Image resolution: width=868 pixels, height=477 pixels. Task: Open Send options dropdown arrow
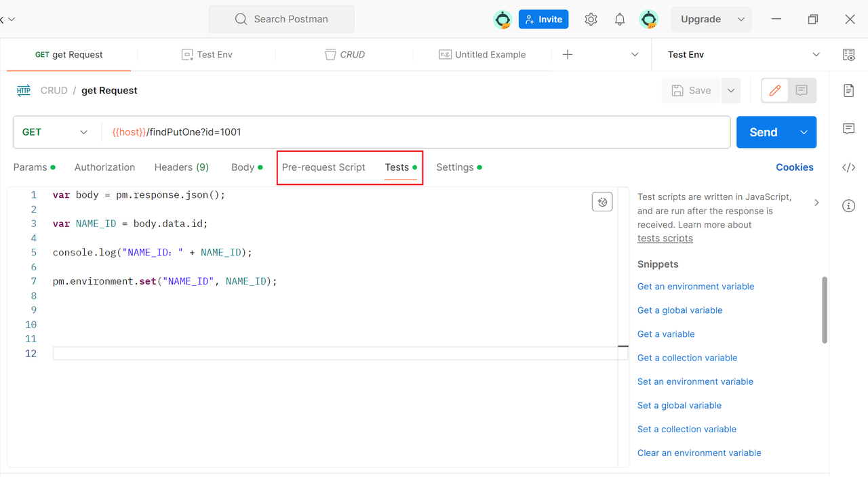coord(804,132)
